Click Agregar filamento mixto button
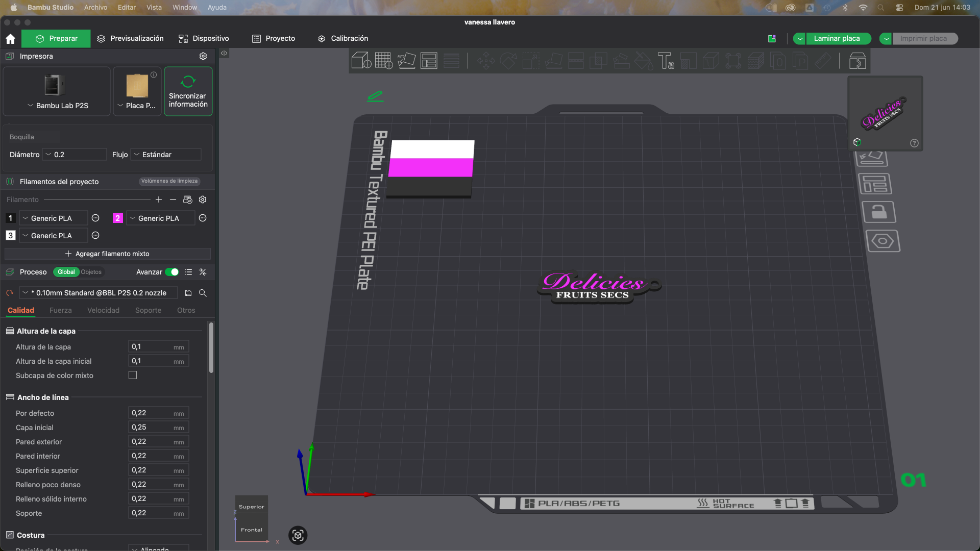The image size is (980, 551). [107, 254]
